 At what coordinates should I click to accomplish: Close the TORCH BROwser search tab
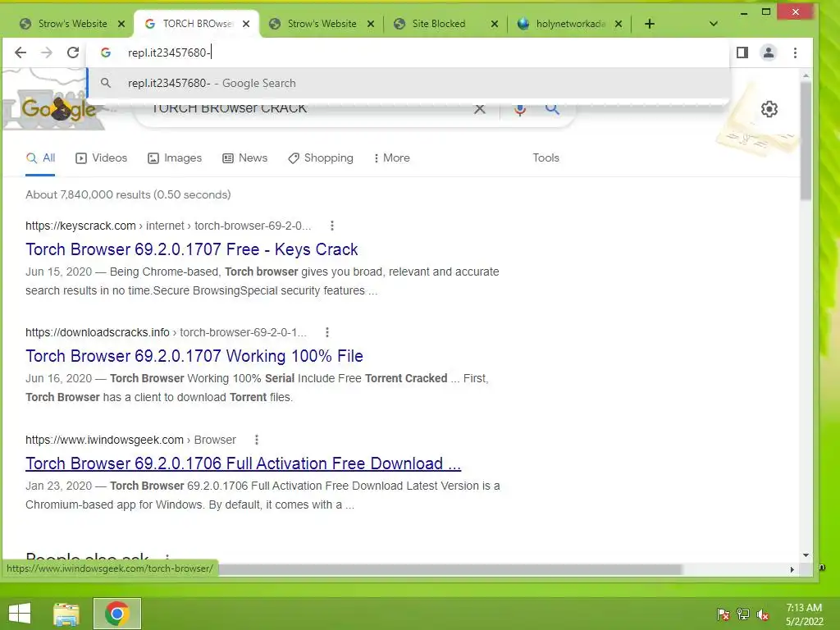(246, 24)
